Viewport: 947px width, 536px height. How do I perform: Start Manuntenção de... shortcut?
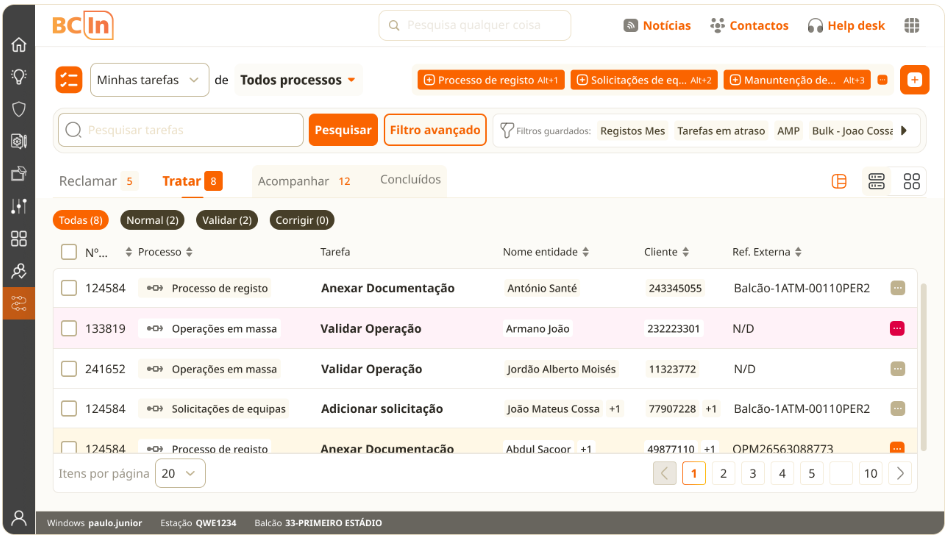coord(797,80)
